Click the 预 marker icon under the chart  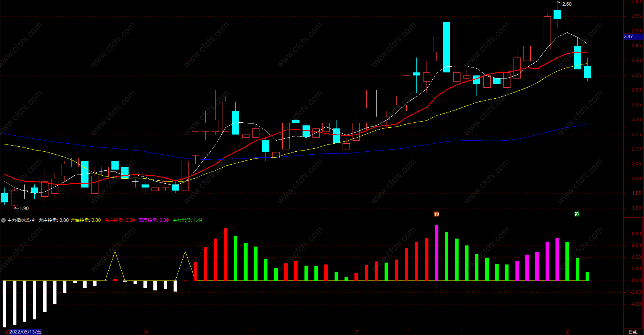click(437, 214)
